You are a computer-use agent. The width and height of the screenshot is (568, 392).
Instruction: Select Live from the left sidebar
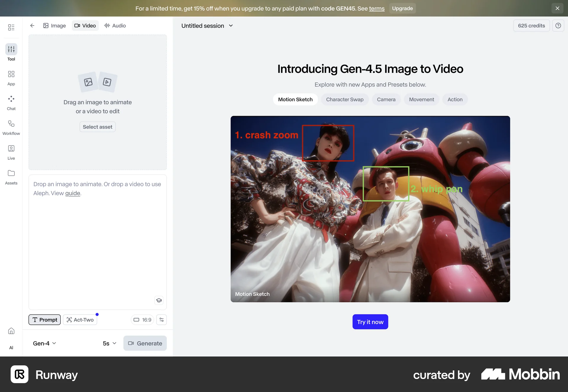[x=11, y=152]
